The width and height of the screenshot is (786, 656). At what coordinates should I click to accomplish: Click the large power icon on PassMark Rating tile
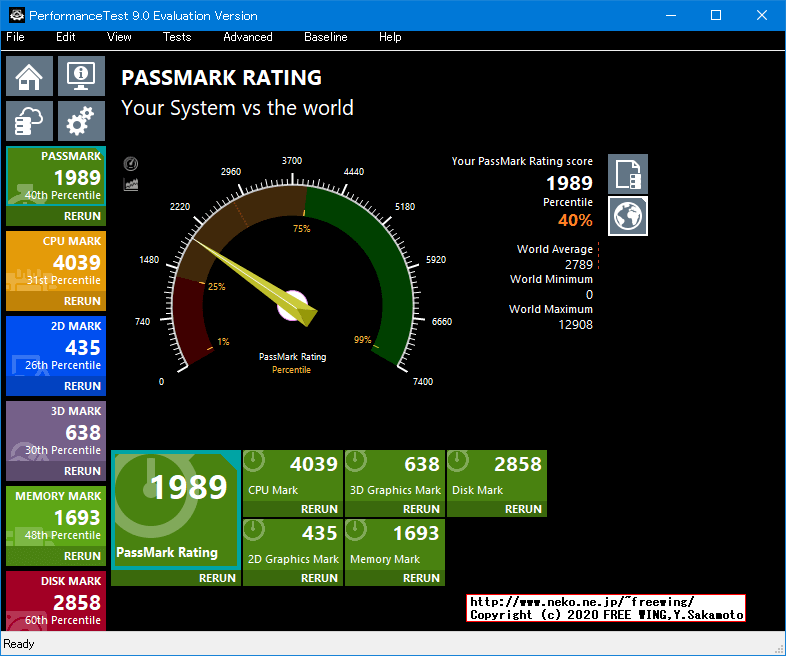150,494
